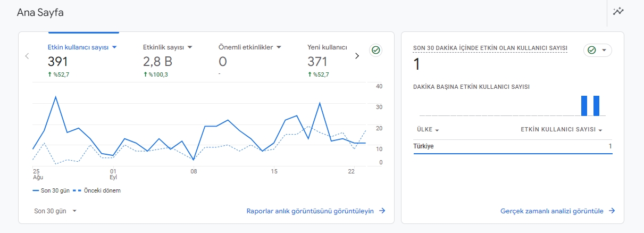Click the 371 new users value
This screenshot has height=233, width=644.
[x=317, y=61]
